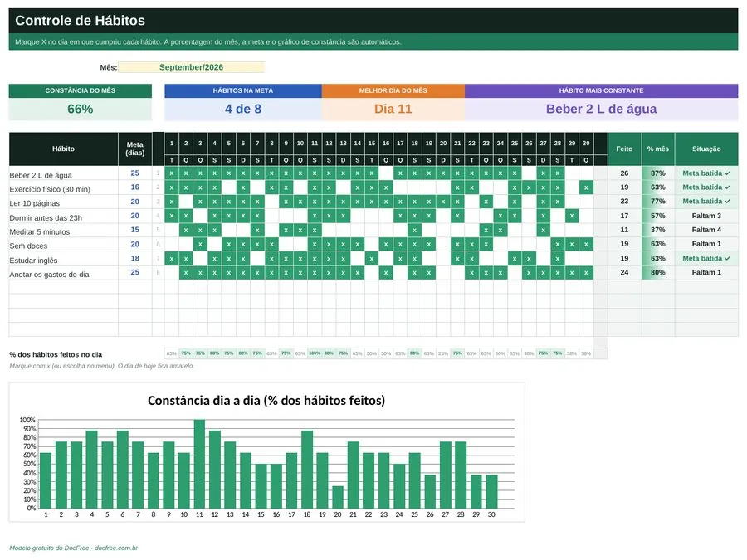Click 'Beber 2 L de água' in the purple summary card
The image size is (747, 560).
coord(601,109)
